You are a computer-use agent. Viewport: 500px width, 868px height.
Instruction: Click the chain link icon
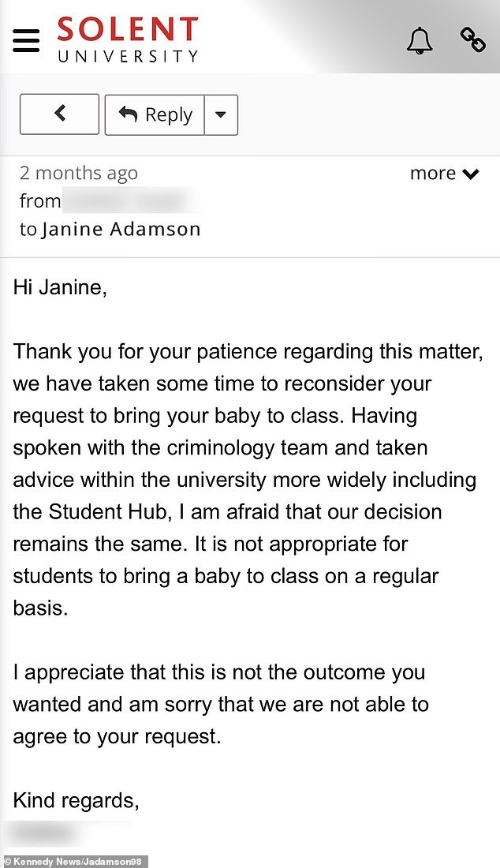tap(472, 39)
